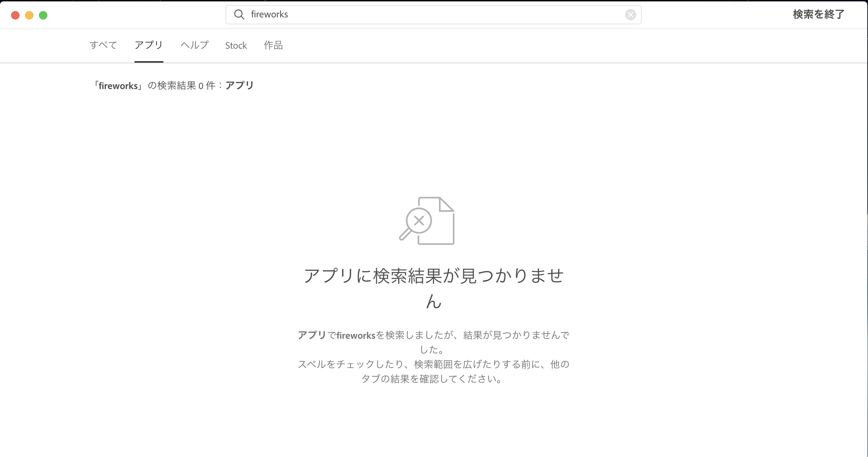Open the 作品 tab
The height and width of the screenshot is (457, 868).
click(x=273, y=45)
